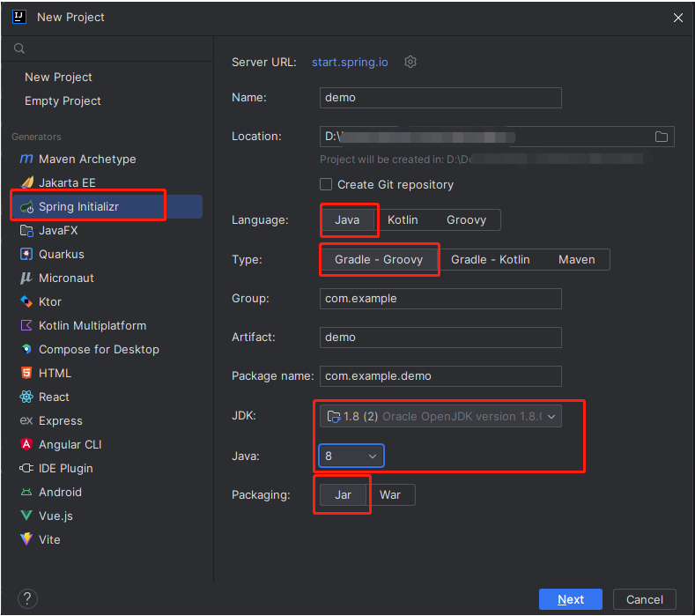The height and width of the screenshot is (616, 695).
Task: Open the start.spring.io link
Action: coord(350,62)
